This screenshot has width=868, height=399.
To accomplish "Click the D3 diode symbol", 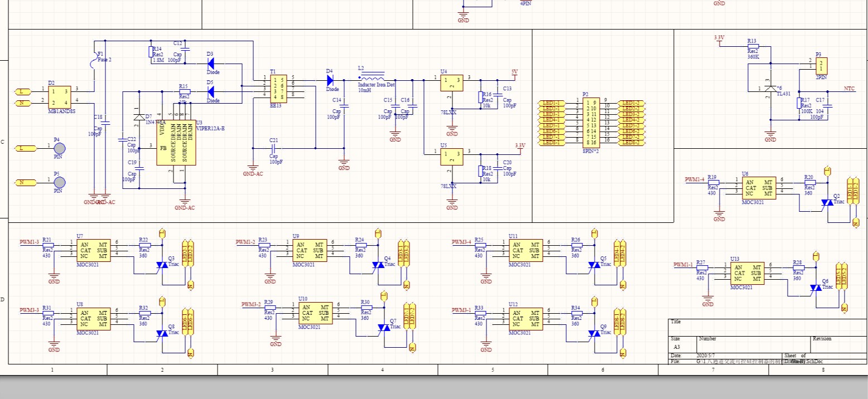I will [211, 63].
